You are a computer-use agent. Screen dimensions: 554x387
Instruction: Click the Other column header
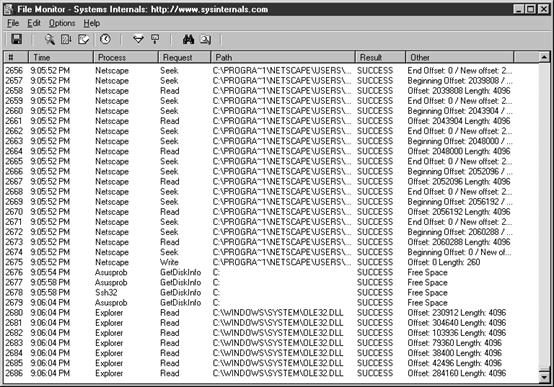[460, 57]
